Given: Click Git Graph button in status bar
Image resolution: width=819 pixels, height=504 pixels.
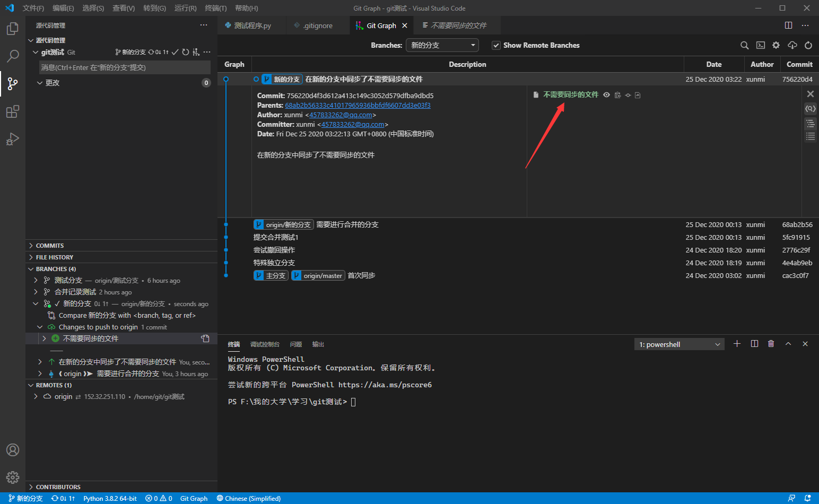Looking at the screenshot, I should click(194, 499).
